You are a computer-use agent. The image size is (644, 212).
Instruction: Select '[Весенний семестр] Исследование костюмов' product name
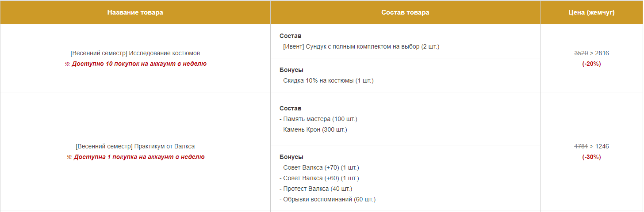coord(135,53)
